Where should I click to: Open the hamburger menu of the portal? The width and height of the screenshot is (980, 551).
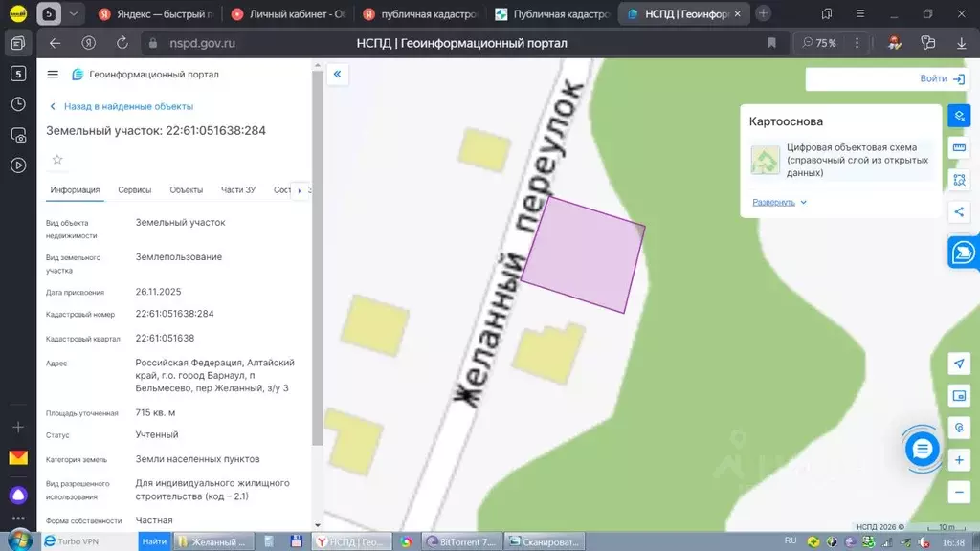(53, 75)
